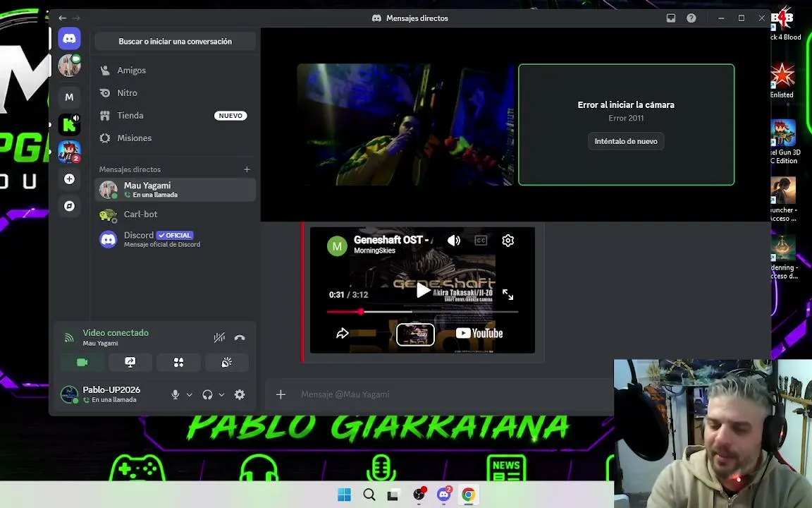Open the active call avatar server icon
The height and width of the screenshot is (508, 812).
tap(69, 66)
